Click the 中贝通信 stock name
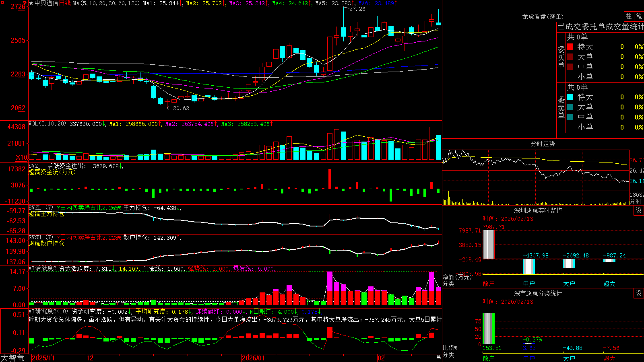 pos(46,3)
